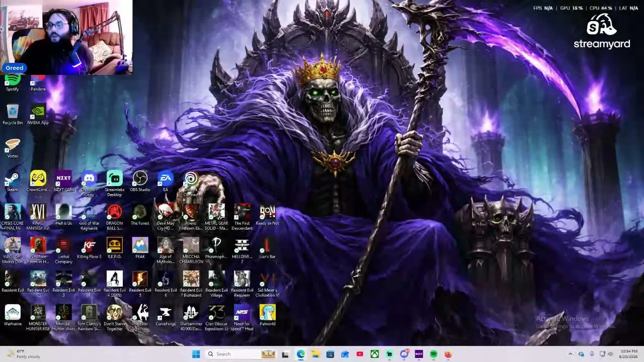Select the Killing Floor 3 icon
The height and width of the screenshot is (362, 644).
[89, 249]
